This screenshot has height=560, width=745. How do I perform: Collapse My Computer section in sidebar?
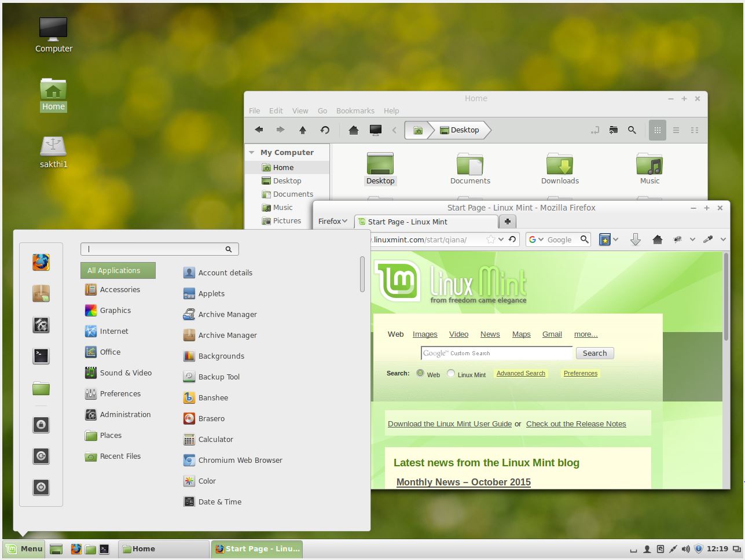coord(252,153)
